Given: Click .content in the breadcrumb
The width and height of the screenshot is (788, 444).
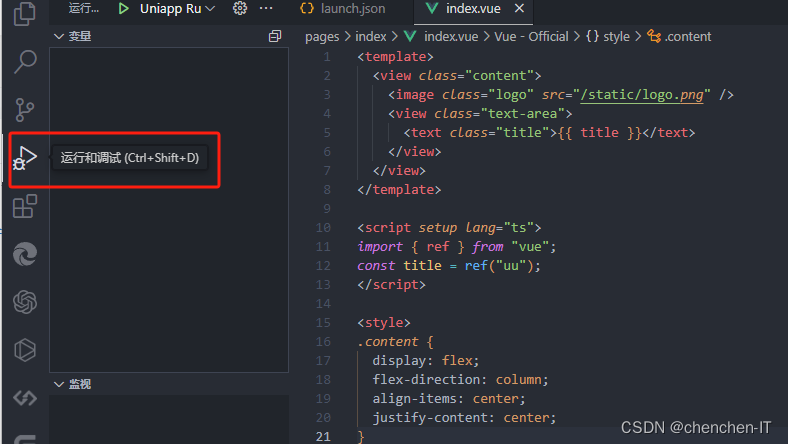Looking at the screenshot, I should [687, 37].
